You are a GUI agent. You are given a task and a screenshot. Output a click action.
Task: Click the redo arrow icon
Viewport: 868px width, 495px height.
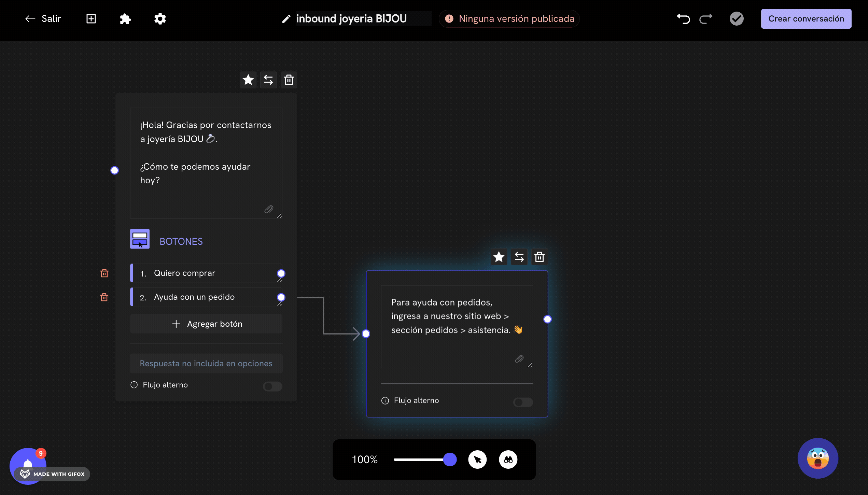click(x=706, y=19)
